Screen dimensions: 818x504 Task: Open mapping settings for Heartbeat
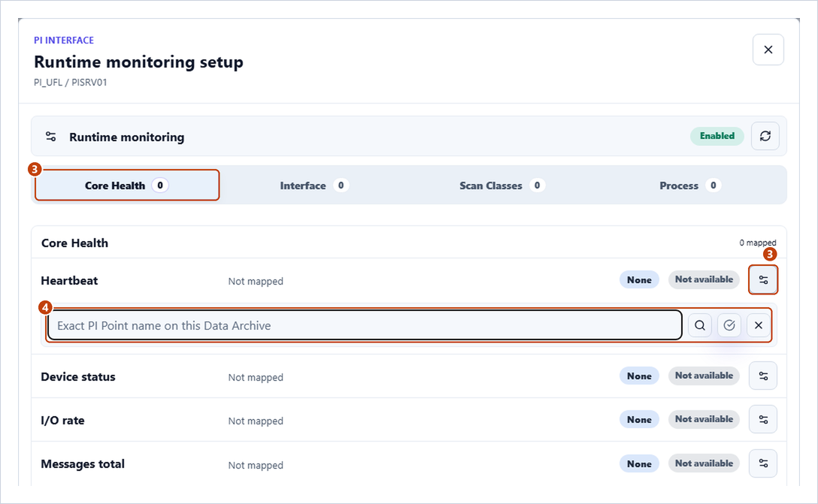click(x=762, y=280)
